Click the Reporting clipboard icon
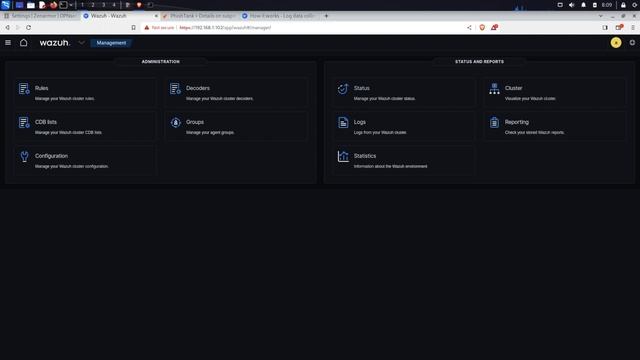Screen dimensions: 640x360 point(494,122)
